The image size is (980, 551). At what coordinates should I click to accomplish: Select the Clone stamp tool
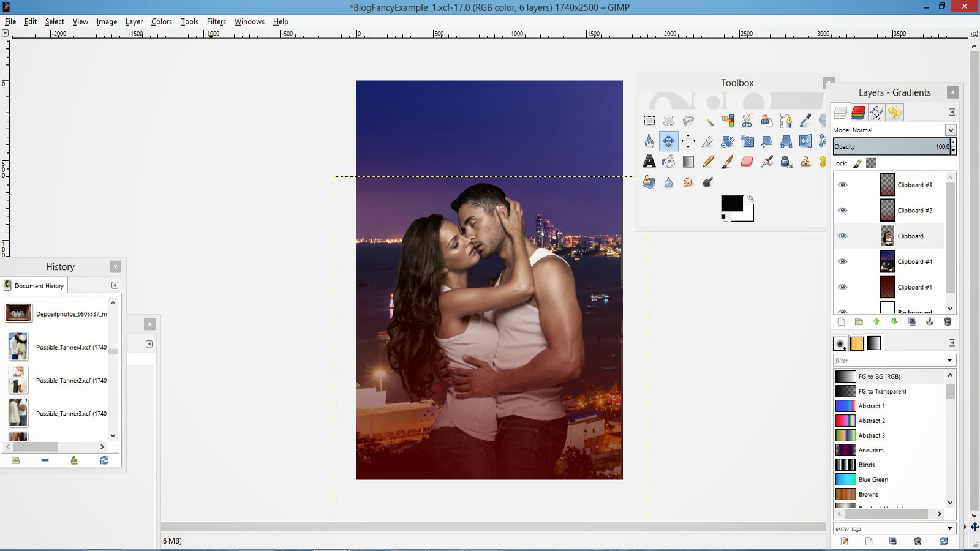(805, 162)
